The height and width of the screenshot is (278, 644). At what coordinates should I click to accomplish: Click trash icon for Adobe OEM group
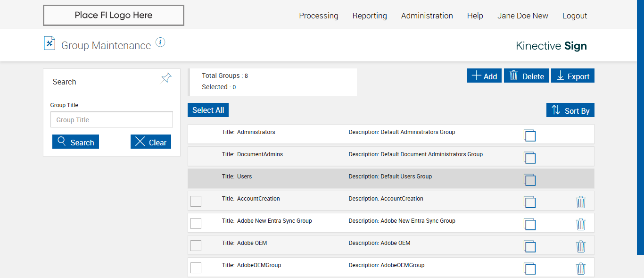pos(581,246)
